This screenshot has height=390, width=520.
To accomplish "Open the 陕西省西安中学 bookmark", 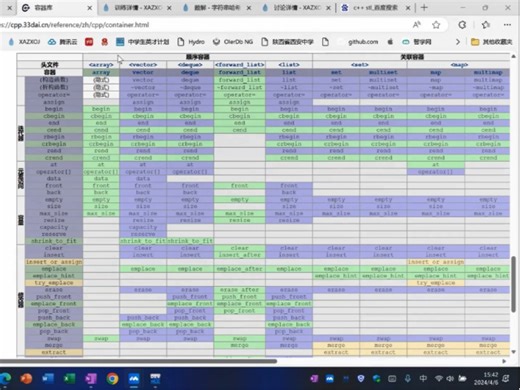I will pos(287,42).
